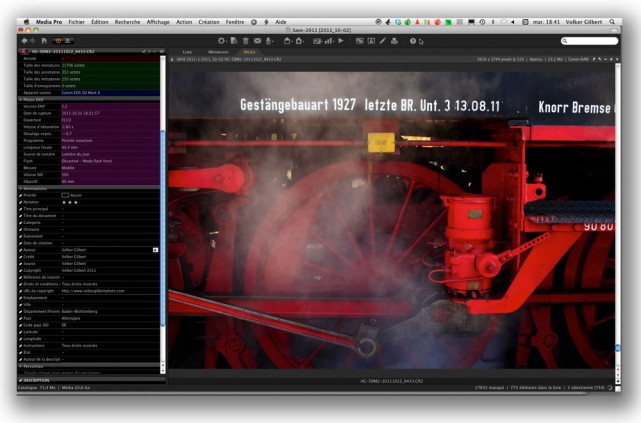The height and width of the screenshot is (423, 641).
Task: Click the filename caption under the photo
Action: click(x=391, y=381)
